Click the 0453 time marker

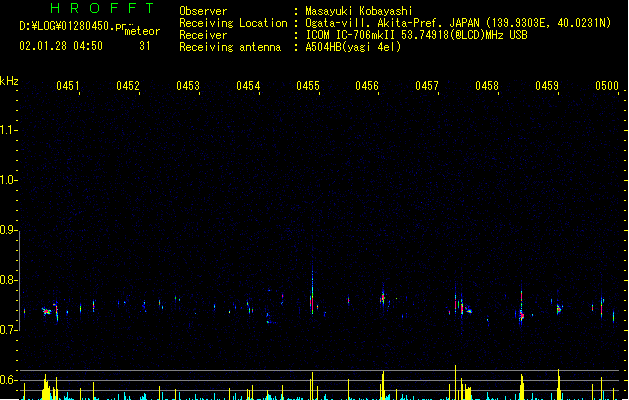pos(188,85)
